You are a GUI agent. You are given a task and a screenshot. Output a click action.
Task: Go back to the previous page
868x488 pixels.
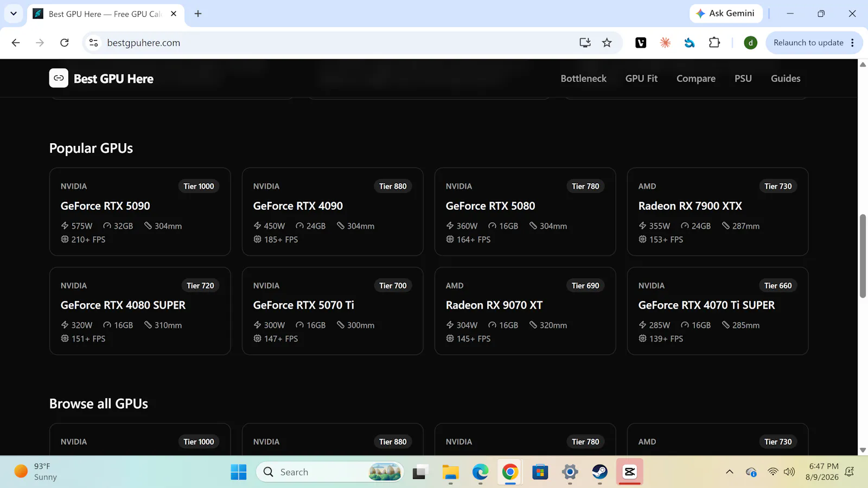[16, 43]
